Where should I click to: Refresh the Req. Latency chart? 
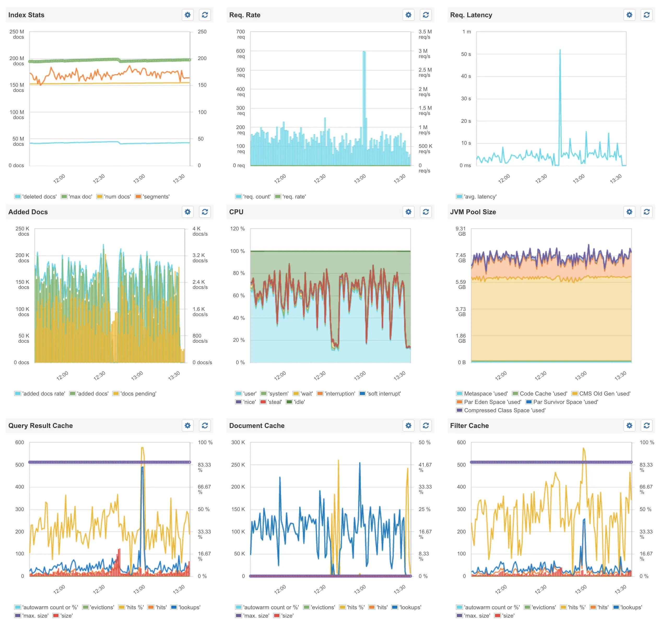(x=646, y=15)
